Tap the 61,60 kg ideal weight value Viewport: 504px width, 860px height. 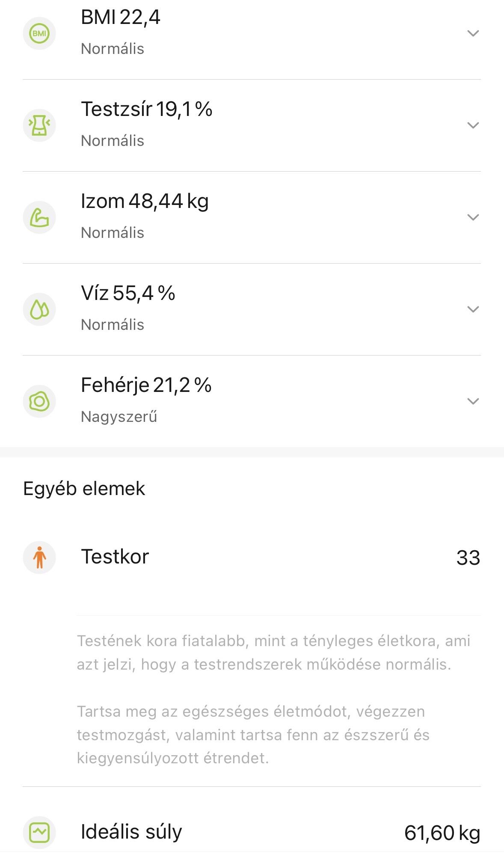[x=442, y=833]
